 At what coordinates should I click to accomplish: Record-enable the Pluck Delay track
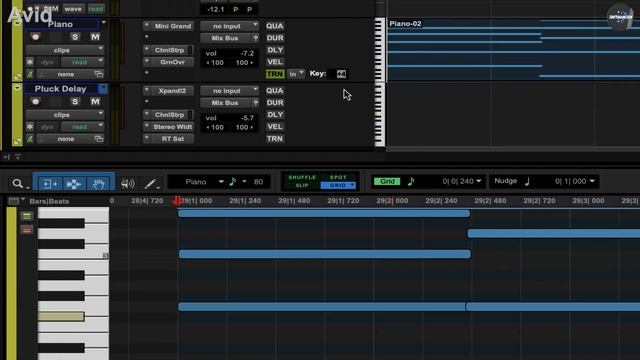[36, 102]
